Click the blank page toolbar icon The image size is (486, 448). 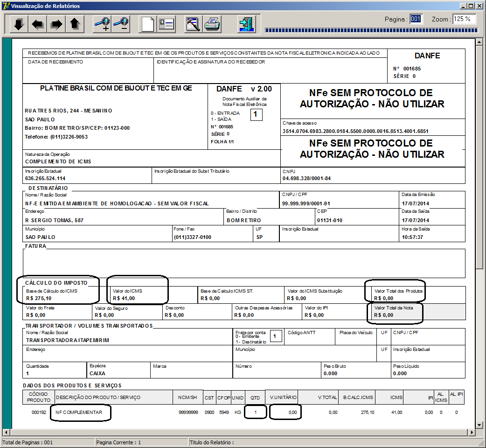[x=147, y=24]
